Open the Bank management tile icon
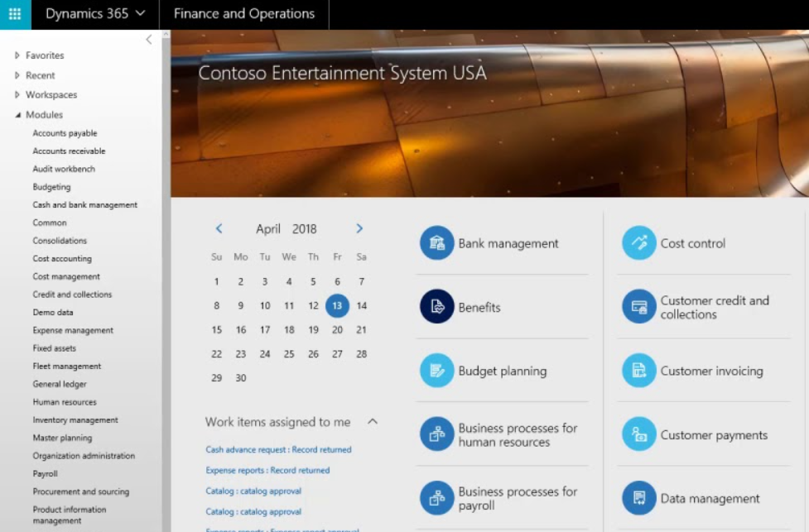The width and height of the screenshot is (809, 532). 436,242
